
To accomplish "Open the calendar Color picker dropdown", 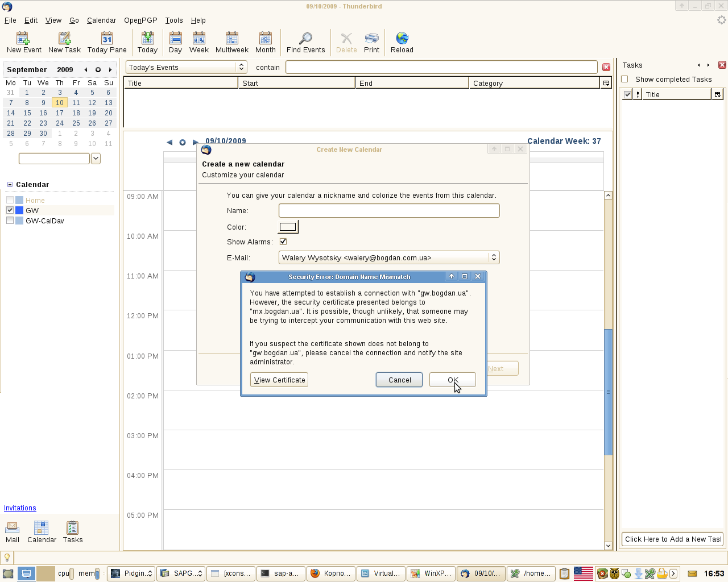I will click(x=288, y=227).
